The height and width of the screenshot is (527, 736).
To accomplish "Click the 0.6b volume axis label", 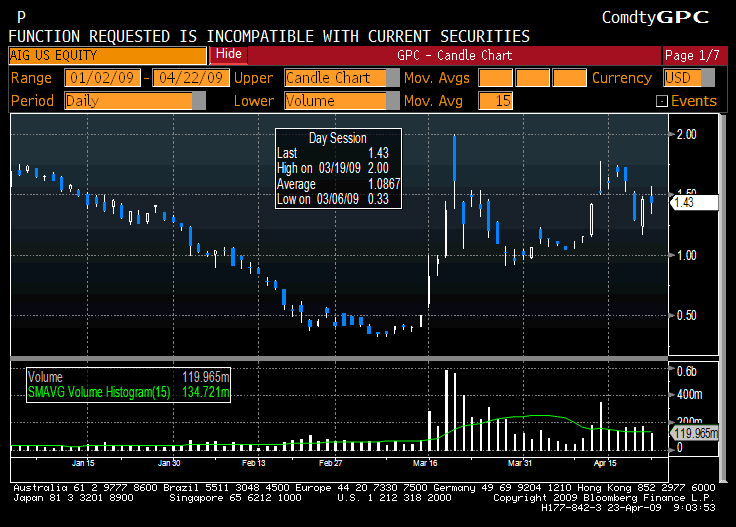I will tap(686, 372).
